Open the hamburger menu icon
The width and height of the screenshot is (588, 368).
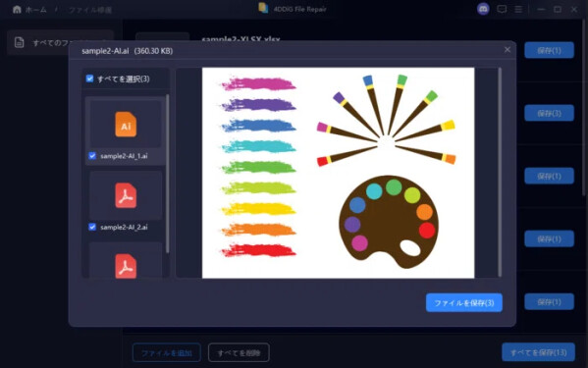pyautogui.click(x=518, y=9)
